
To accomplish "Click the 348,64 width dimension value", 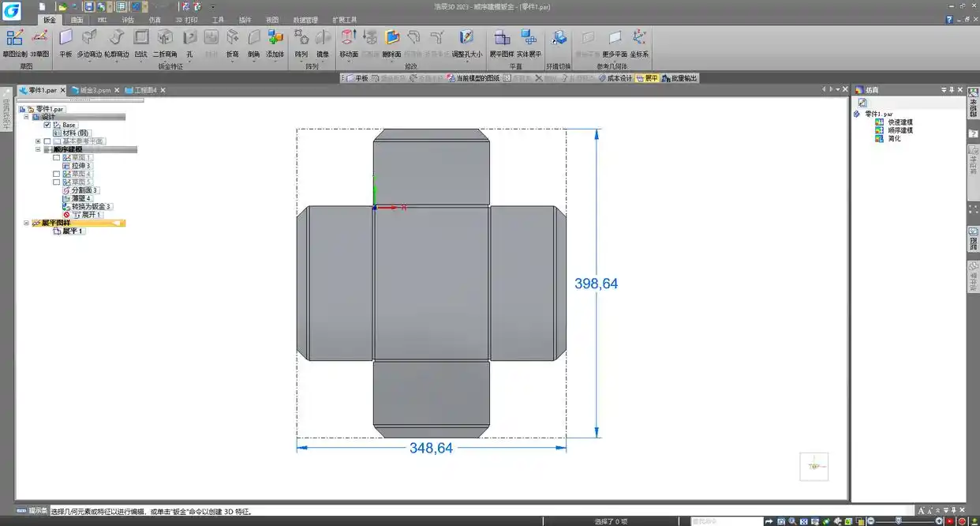I will pyautogui.click(x=431, y=448).
